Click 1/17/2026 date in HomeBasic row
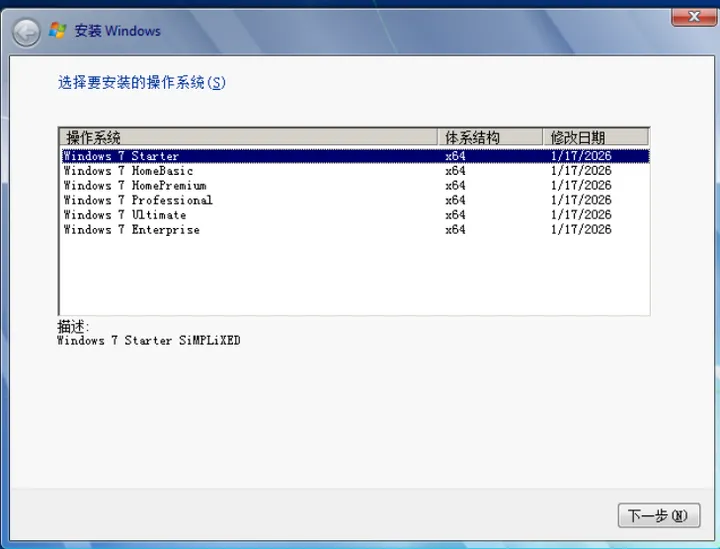Image resolution: width=720 pixels, height=549 pixels. (x=581, y=171)
